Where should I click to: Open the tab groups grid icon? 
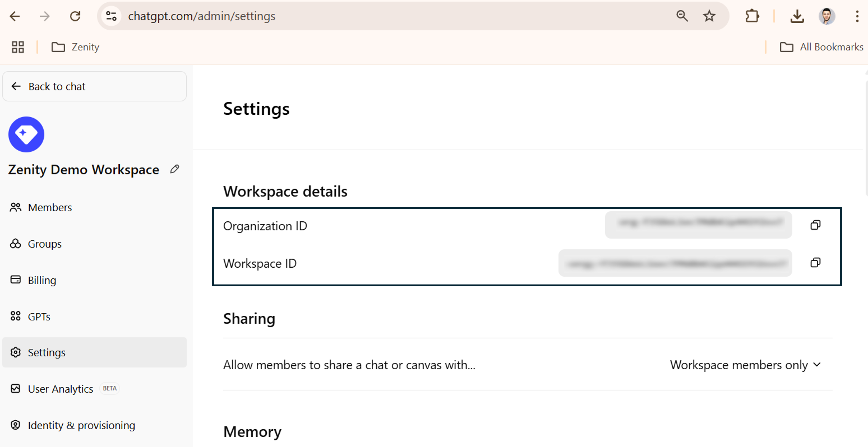click(18, 47)
